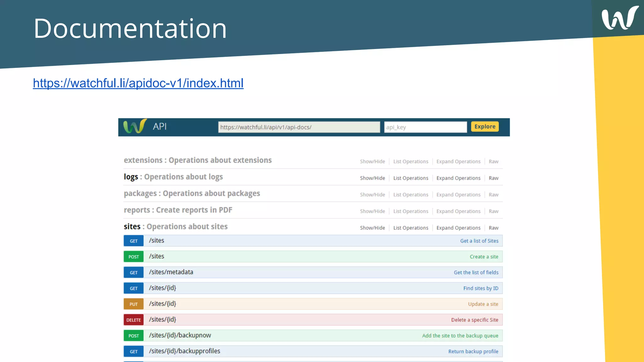Open the watchful.li apidoc-v1 hyperlink
This screenshot has height=362, width=644.
[138, 83]
